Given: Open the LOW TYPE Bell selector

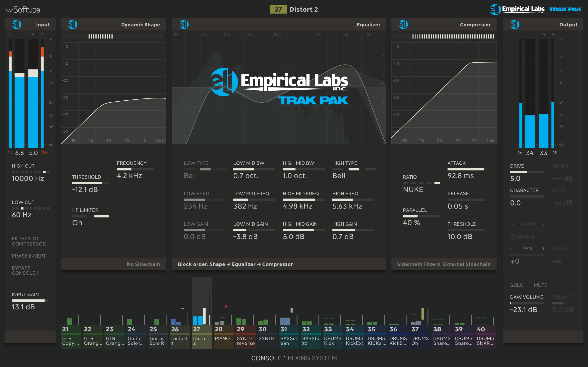Looking at the screenshot, I should [190, 176].
